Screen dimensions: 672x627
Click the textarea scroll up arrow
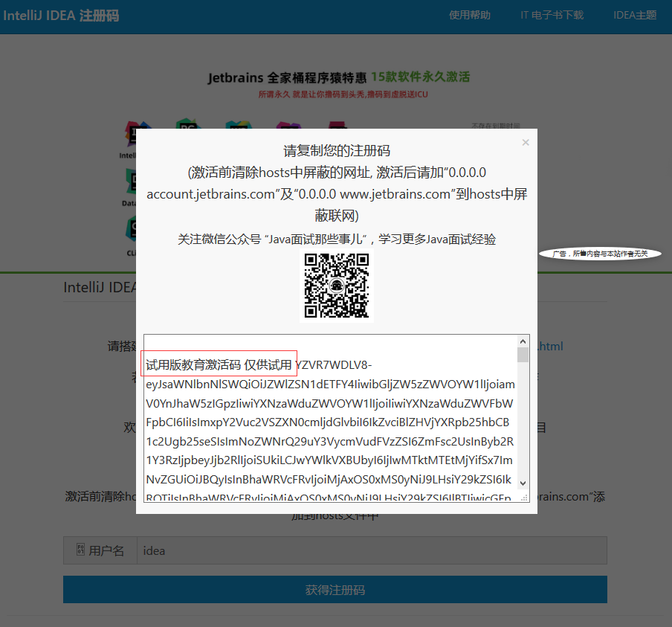523,341
